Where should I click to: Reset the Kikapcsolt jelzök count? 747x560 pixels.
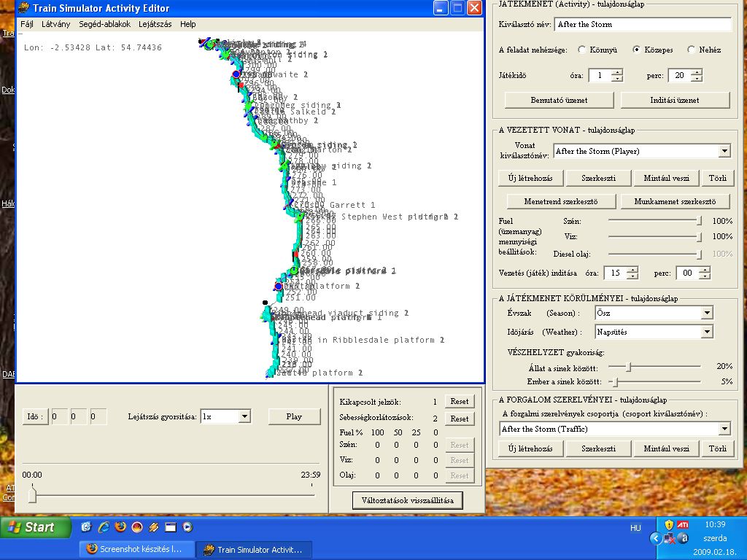pyautogui.click(x=460, y=402)
